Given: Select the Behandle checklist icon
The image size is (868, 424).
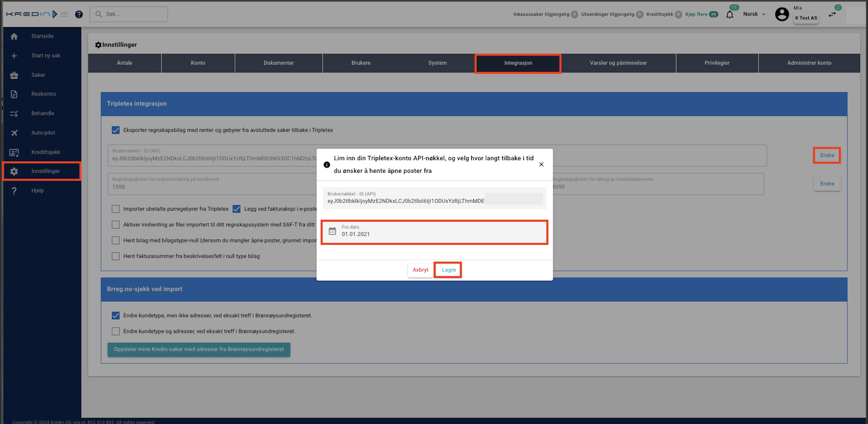Looking at the screenshot, I should click(x=14, y=114).
